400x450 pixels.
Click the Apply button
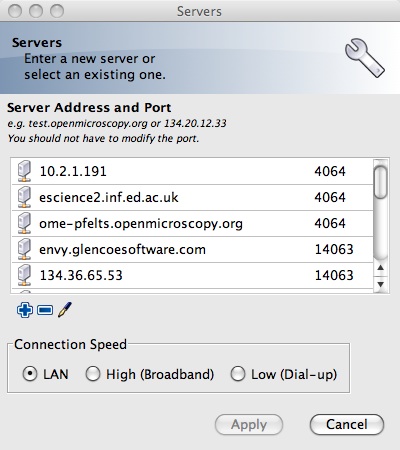coord(249,425)
